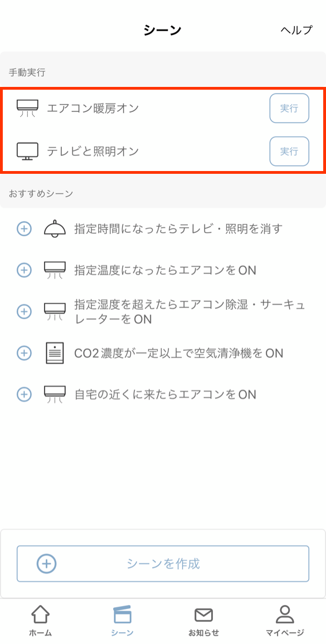Run the エアコン暖房オン scene
Image resolution: width=326 pixels, height=644 pixels.
point(289,109)
